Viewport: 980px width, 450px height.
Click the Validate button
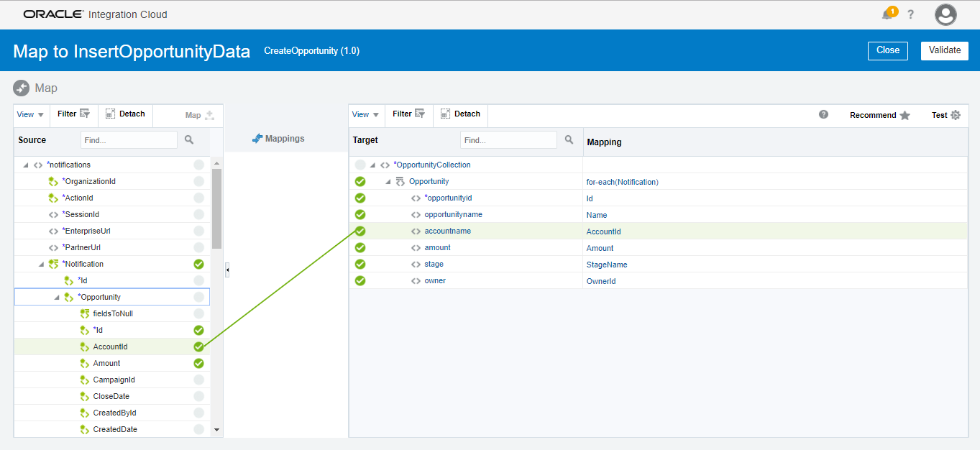tap(944, 50)
